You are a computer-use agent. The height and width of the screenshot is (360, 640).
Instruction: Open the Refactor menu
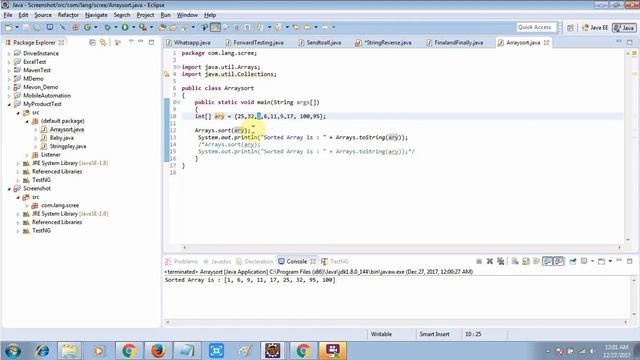(x=68, y=15)
